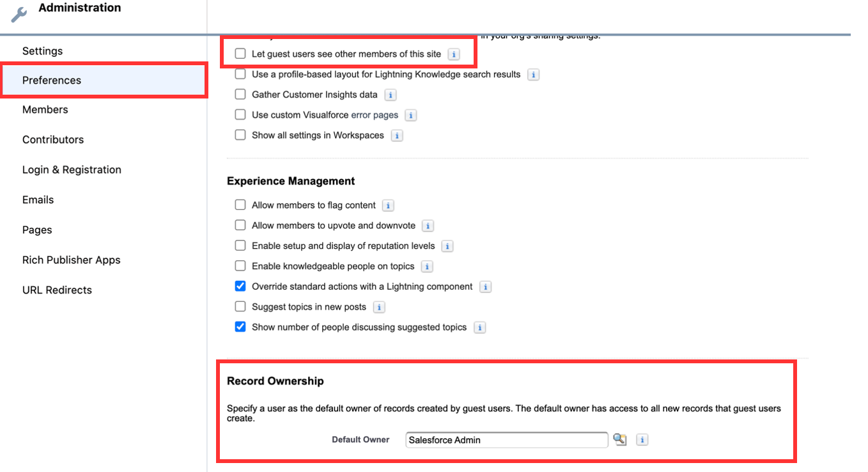
Task: Click info icon for Override standard actions
Action: (x=486, y=287)
